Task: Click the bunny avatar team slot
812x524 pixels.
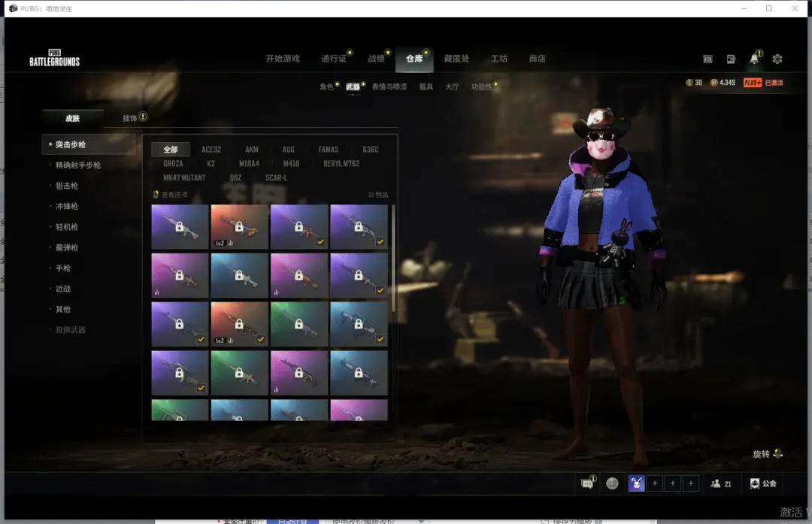Action: (x=637, y=483)
